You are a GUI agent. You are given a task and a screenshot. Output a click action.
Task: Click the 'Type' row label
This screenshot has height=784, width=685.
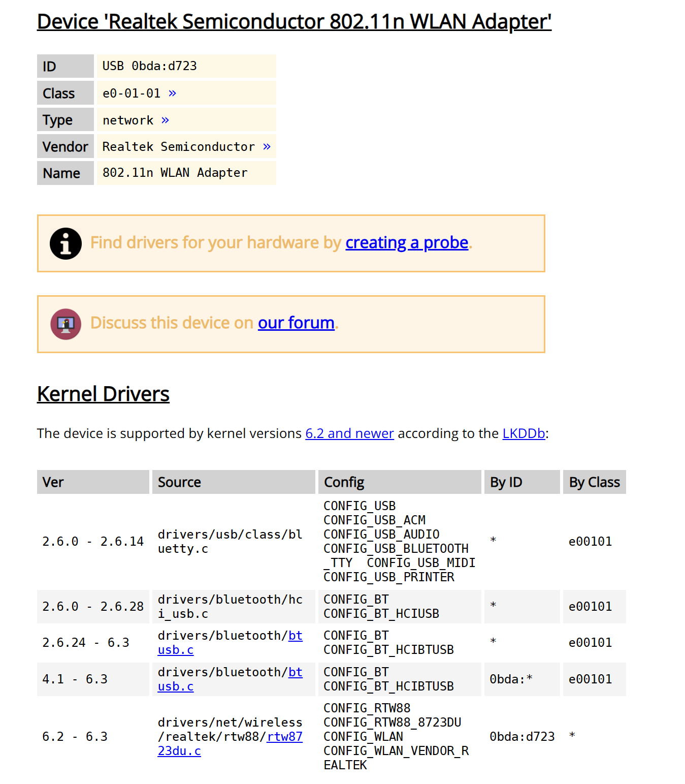tap(66, 120)
